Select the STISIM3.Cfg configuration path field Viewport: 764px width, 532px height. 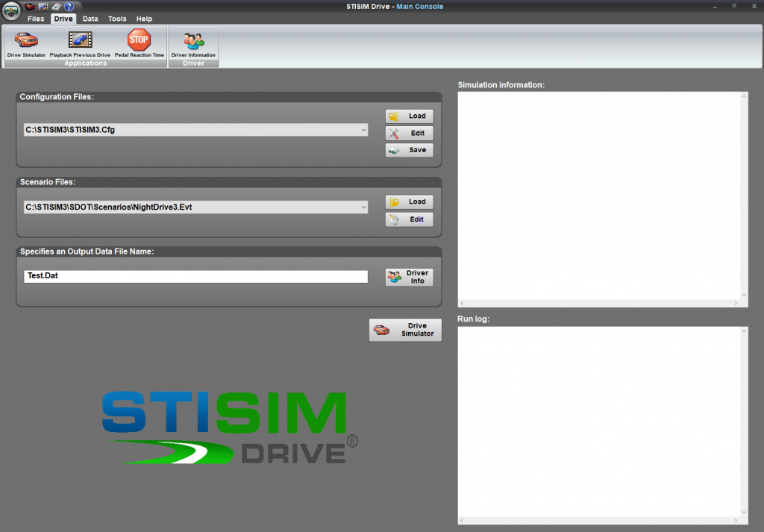pyautogui.click(x=196, y=130)
